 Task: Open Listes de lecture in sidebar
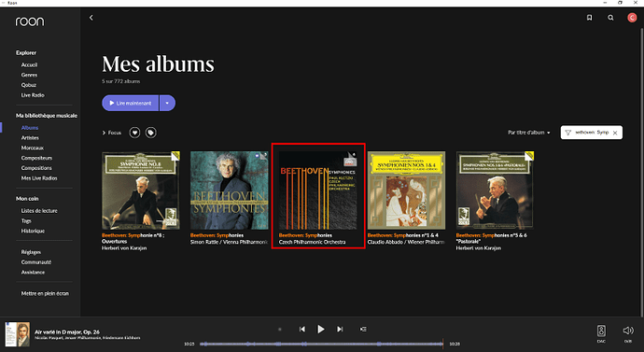click(39, 211)
